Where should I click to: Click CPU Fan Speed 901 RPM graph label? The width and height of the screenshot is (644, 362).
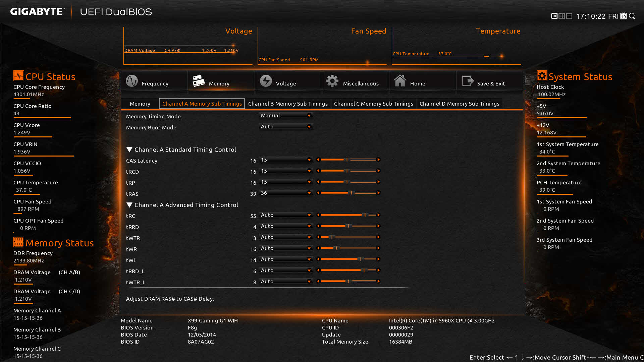pos(288,60)
